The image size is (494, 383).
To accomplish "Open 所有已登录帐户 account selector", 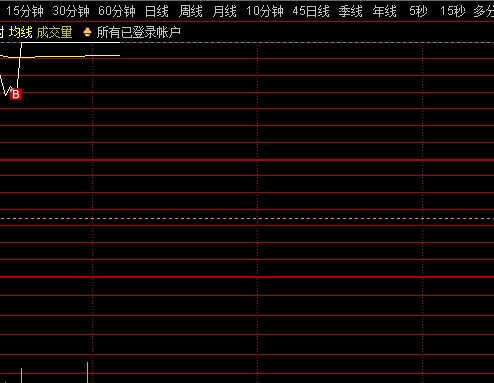I will pos(139,32).
